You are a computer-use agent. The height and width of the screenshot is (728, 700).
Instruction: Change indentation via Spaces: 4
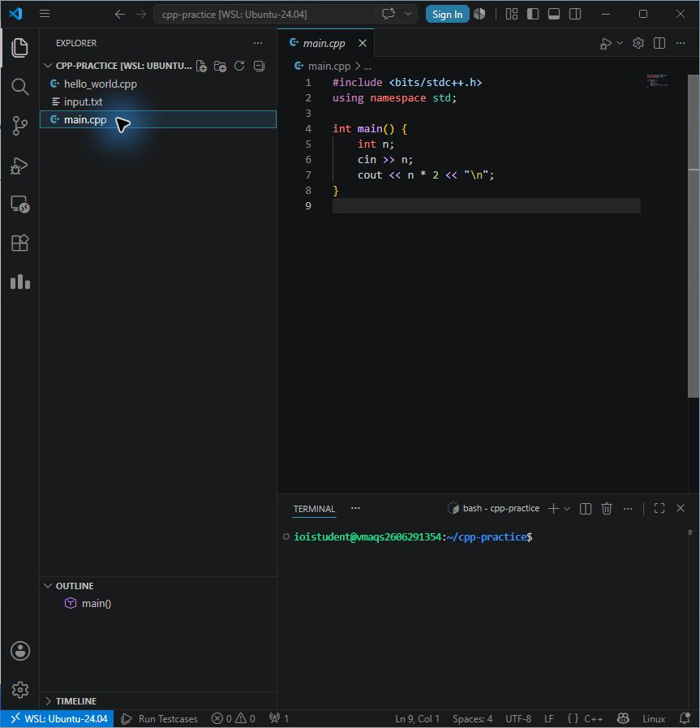point(472,719)
